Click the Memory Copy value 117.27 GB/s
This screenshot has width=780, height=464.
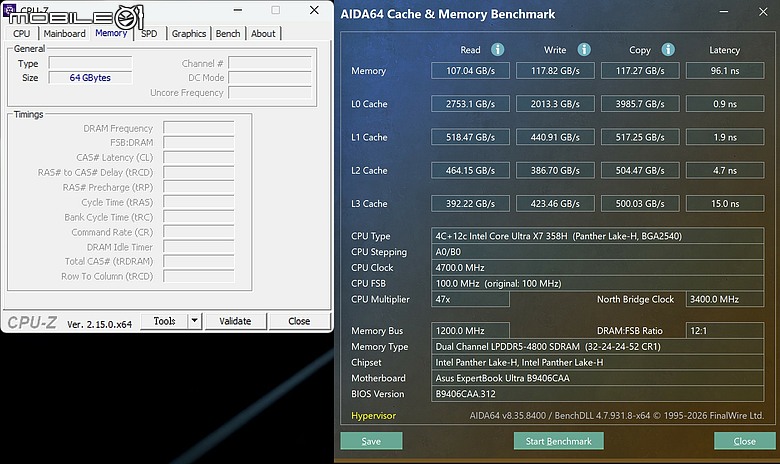[640, 71]
